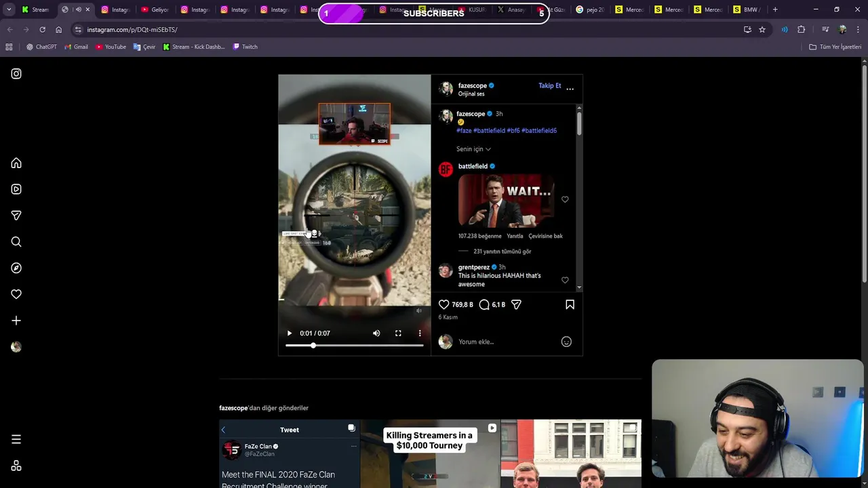Like the battlefield comment
The image size is (868, 488).
pos(565,199)
